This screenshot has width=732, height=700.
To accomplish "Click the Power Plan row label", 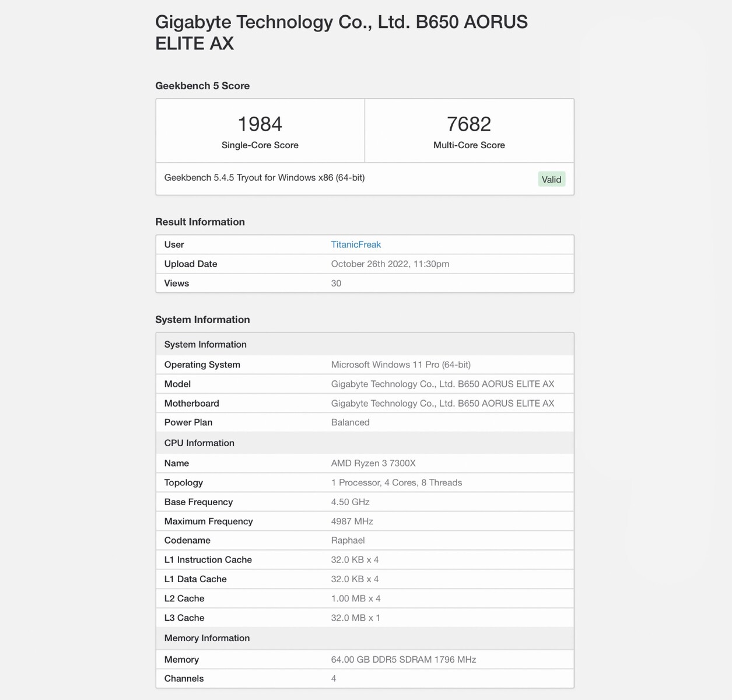I will tap(188, 422).
